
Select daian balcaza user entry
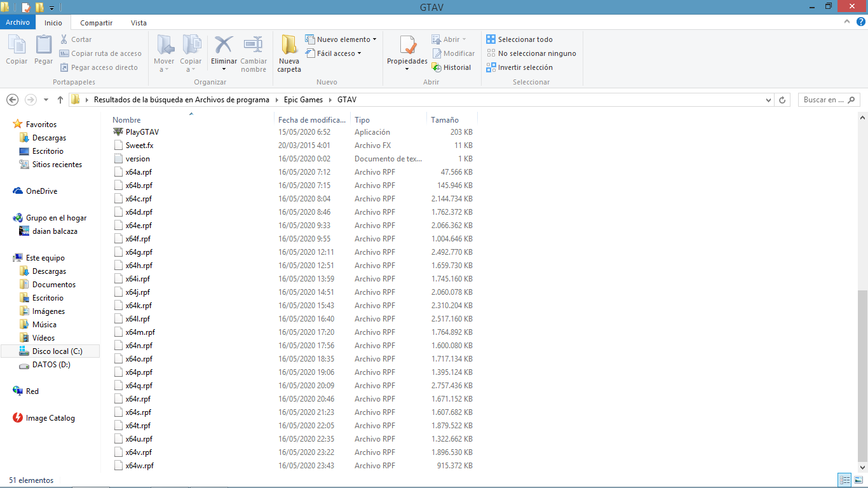[x=55, y=231]
